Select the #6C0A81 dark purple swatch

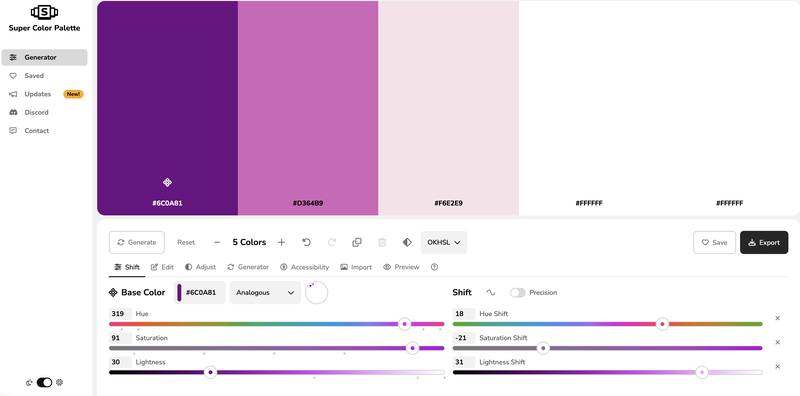click(167, 108)
